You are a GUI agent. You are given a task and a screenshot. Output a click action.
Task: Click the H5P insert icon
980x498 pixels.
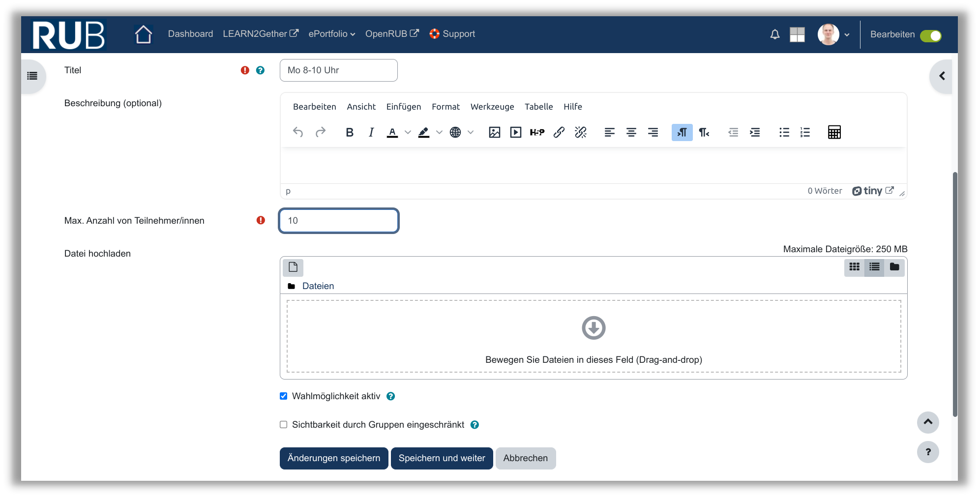point(537,132)
